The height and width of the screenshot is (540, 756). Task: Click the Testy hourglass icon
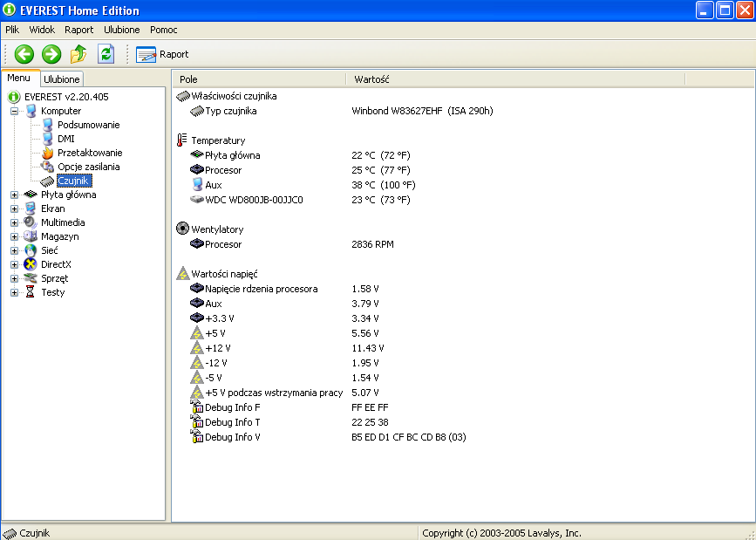pyautogui.click(x=31, y=292)
